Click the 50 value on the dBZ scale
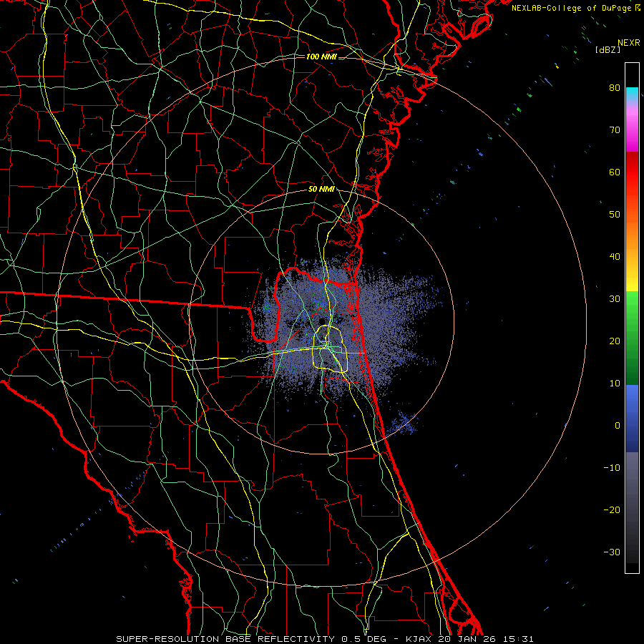The height and width of the screenshot is (644, 644). pyautogui.click(x=615, y=215)
